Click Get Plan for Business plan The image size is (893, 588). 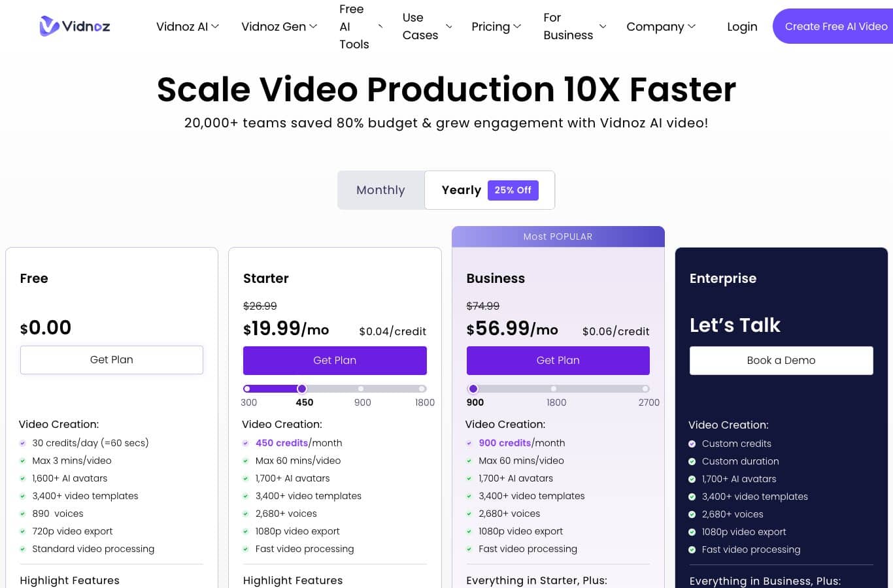(558, 361)
